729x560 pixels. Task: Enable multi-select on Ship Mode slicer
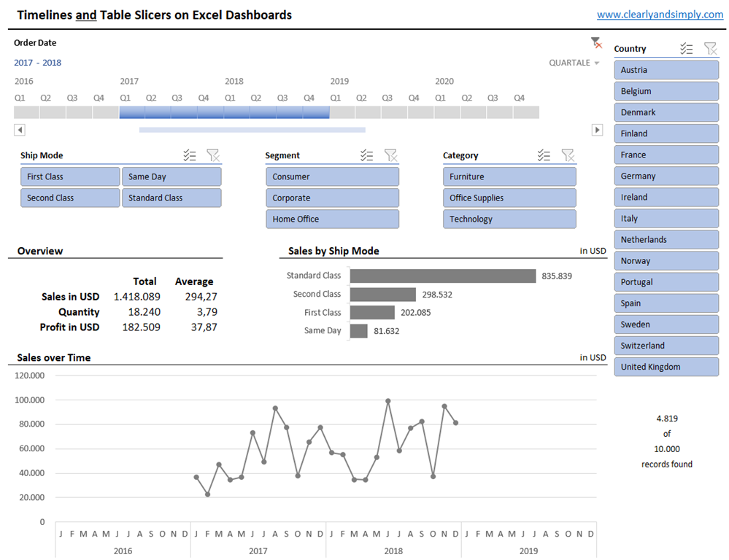coord(190,155)
